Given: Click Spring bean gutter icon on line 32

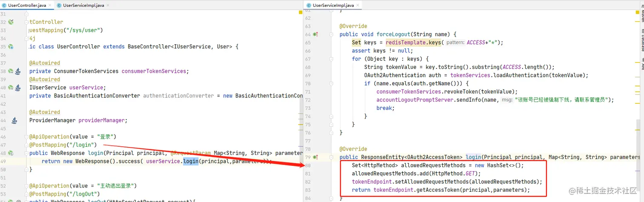Looking at the screenshot, I should tap(11, 22).
